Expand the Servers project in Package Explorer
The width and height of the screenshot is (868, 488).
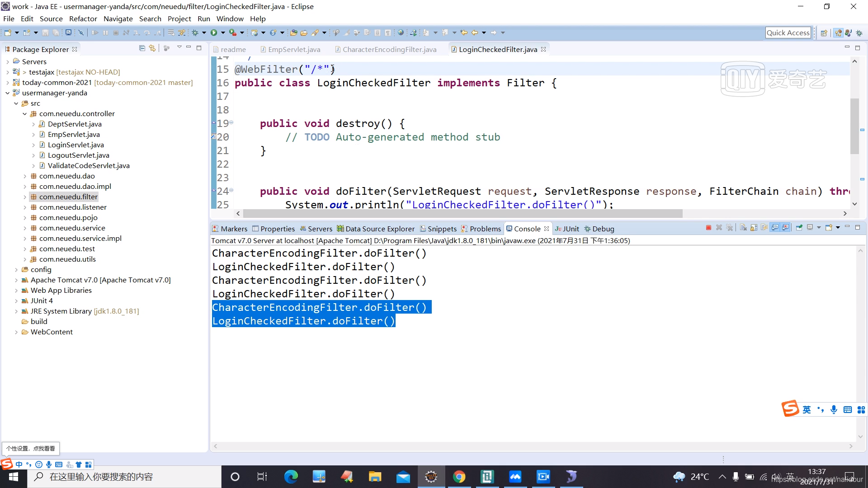click(8, 61)
